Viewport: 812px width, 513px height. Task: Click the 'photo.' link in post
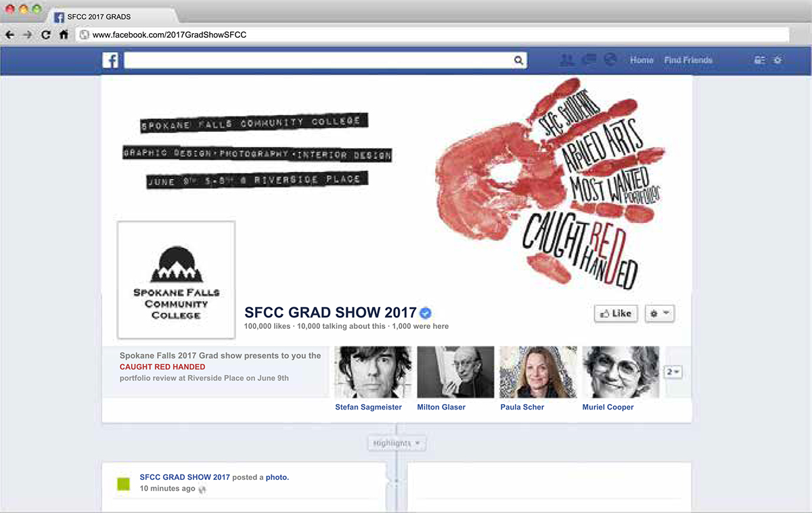pyautogui.click(x=277, y=477)
